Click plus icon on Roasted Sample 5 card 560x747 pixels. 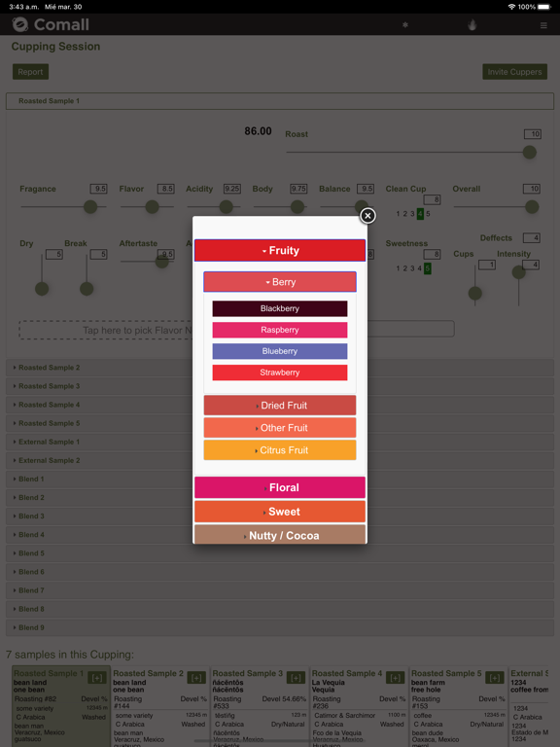(x=494, y=677)
